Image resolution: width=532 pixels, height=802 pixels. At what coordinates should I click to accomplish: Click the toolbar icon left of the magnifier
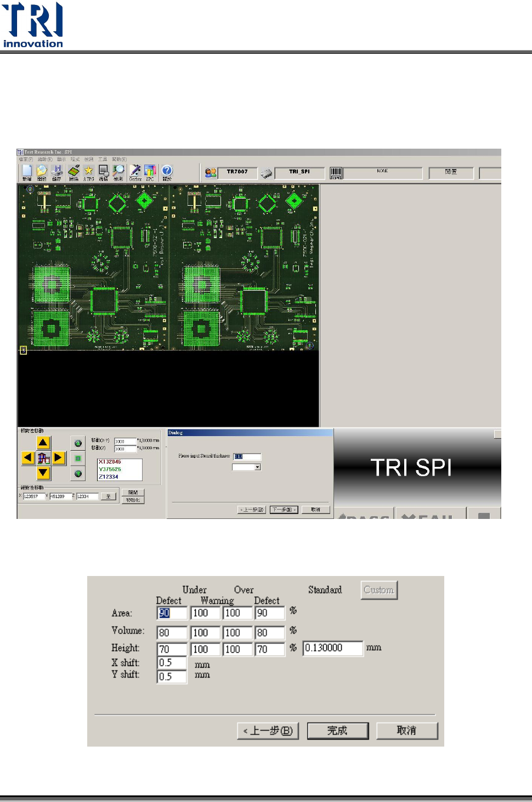[x=103, y=172]
